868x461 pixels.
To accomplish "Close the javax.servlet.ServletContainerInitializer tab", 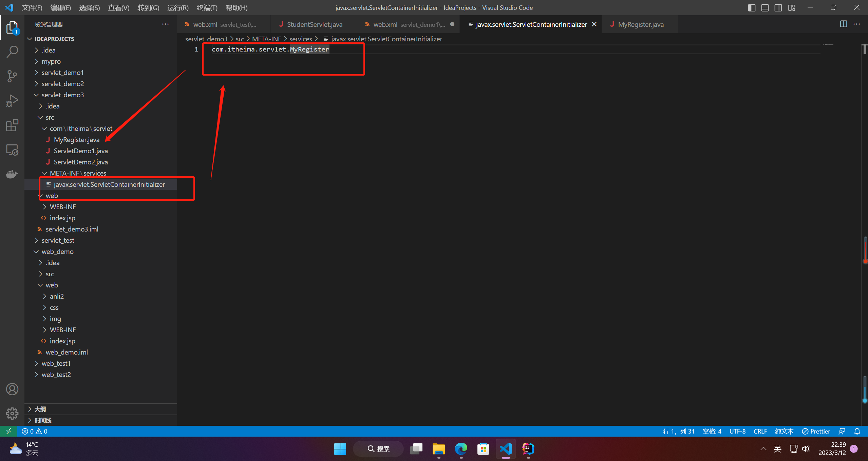I will pyautogui.click(x=594, y=24).
